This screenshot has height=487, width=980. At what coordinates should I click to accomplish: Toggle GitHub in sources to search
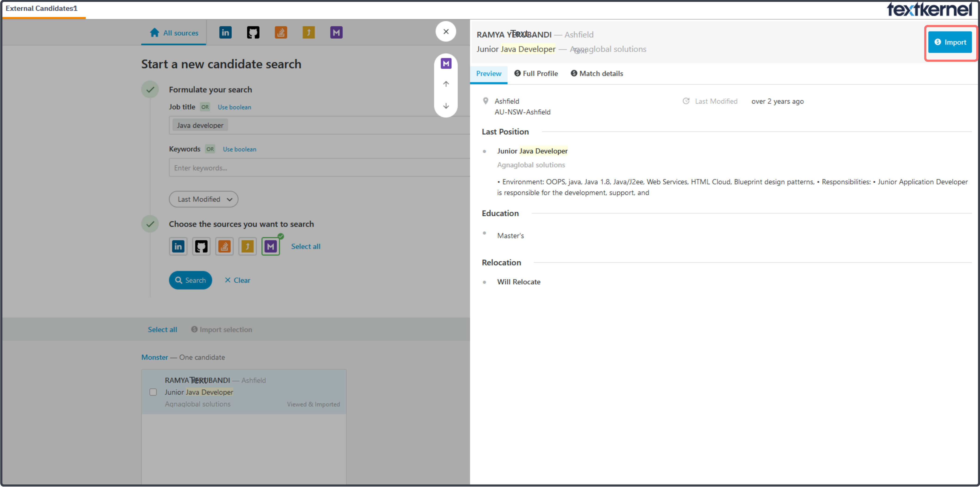(201, 247)
